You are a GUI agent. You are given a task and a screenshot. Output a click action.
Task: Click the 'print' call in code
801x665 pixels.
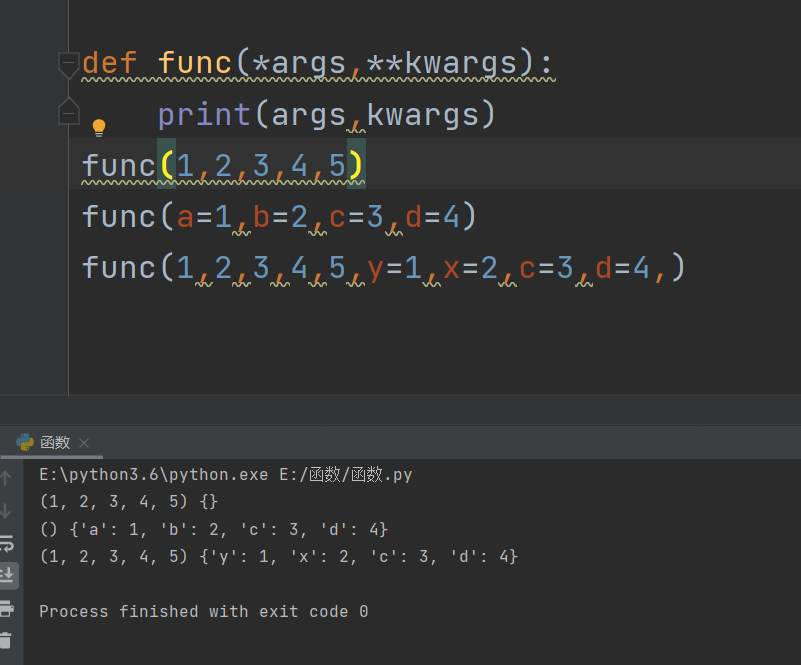tap(204, 114)
